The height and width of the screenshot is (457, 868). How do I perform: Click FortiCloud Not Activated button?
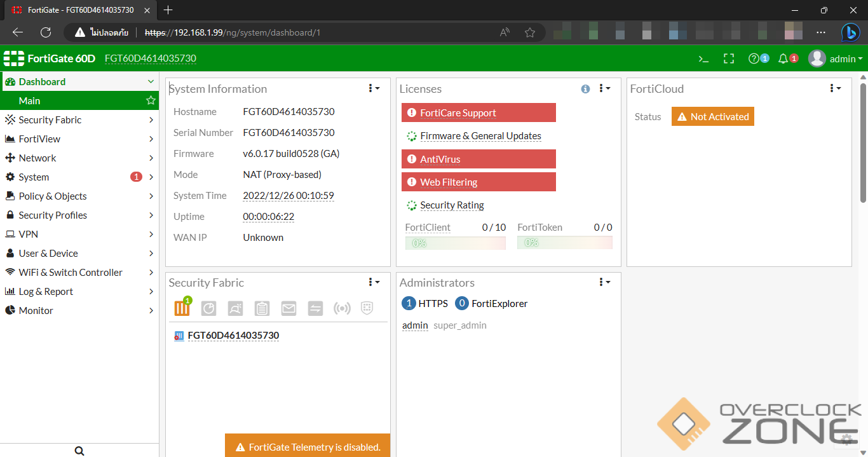click(713, 116)
